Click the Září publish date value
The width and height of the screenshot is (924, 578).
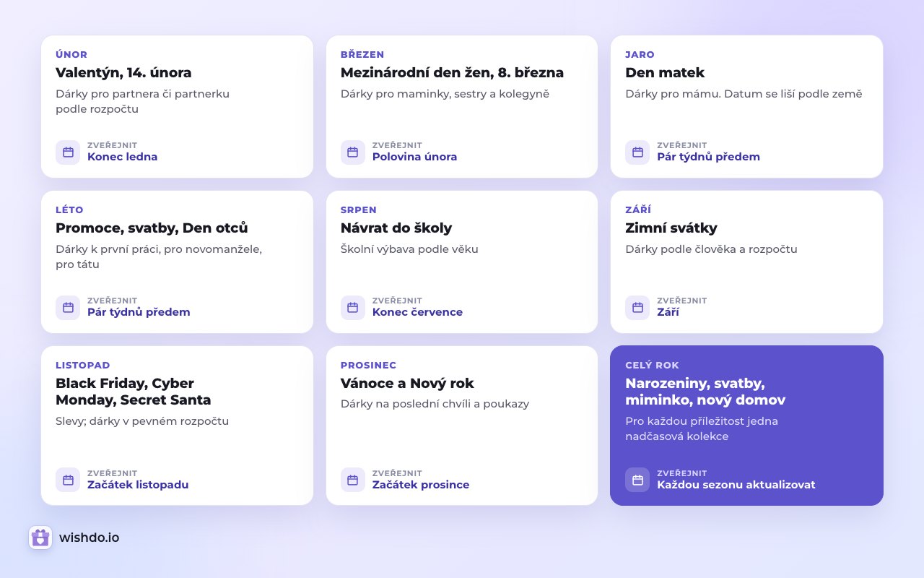pyautogui.click(x=668, y=312)
